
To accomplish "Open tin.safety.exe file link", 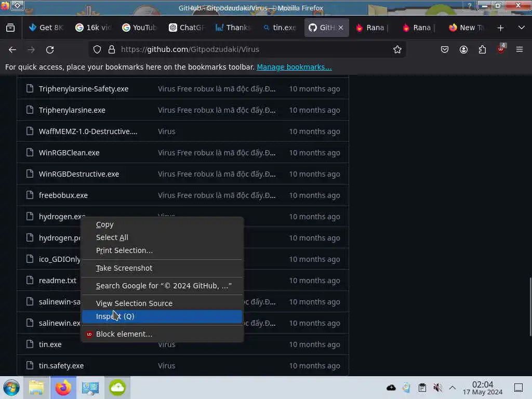I will point(61,366).
